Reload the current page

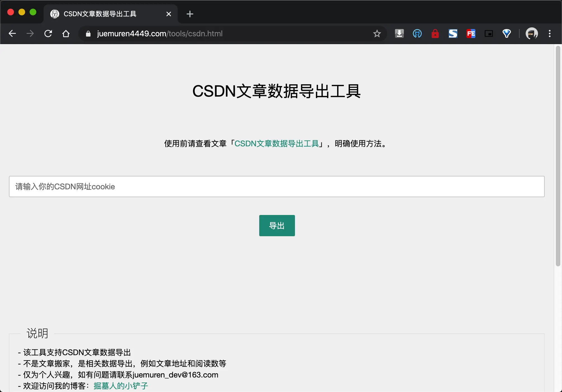[x=48, y=34]
